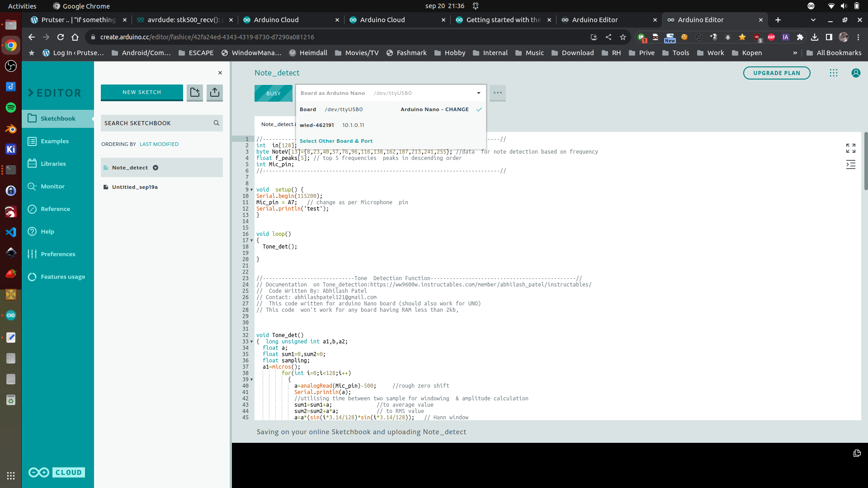Click the Arduino Cloud logo
Screen dimensions: 868x488
(57, 472)
